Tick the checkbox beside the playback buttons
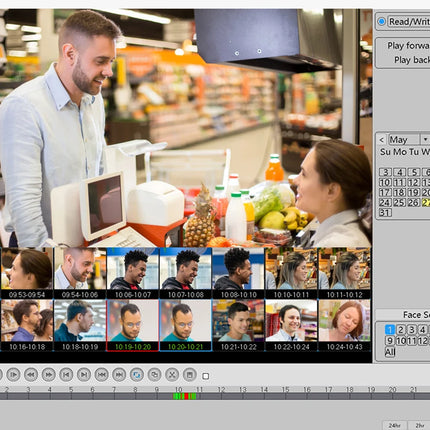This screenshot has width=430, height=430. coord(206,376)
